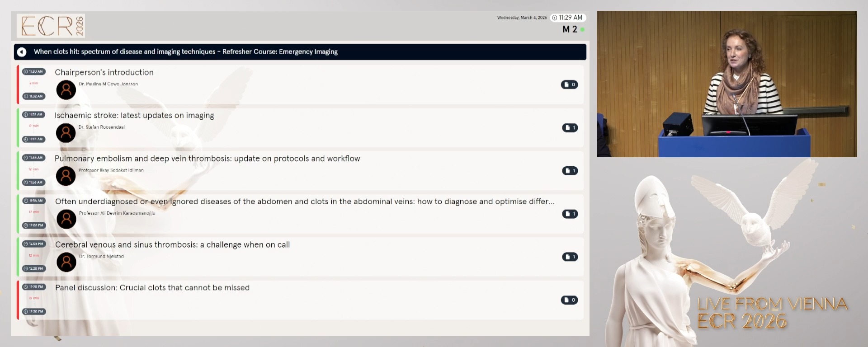Screen dimensions: 868x347
Task: Open 'Ischaemic stroke: latest updates on imaging'
Action: [x=134, y=115]
